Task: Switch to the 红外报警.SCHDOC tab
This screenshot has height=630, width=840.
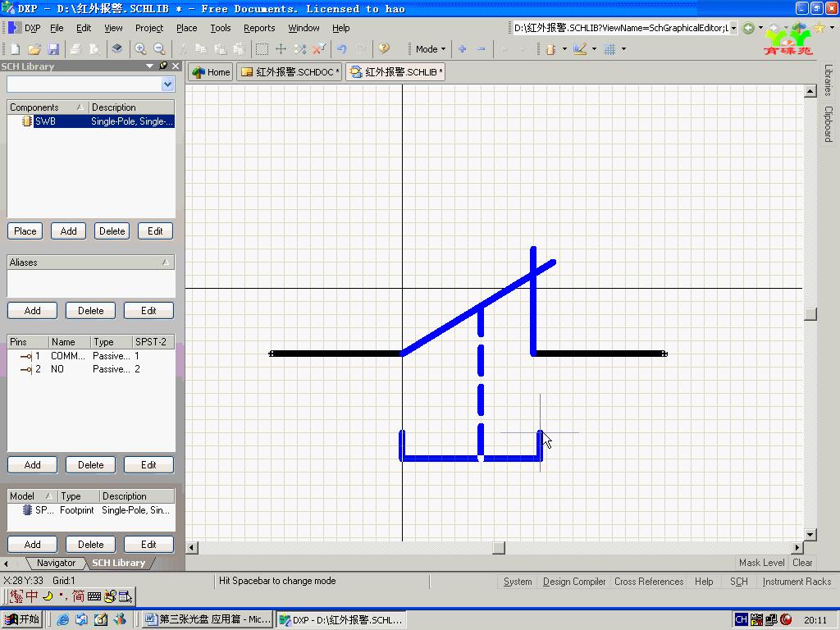Action: coord(290,72)
